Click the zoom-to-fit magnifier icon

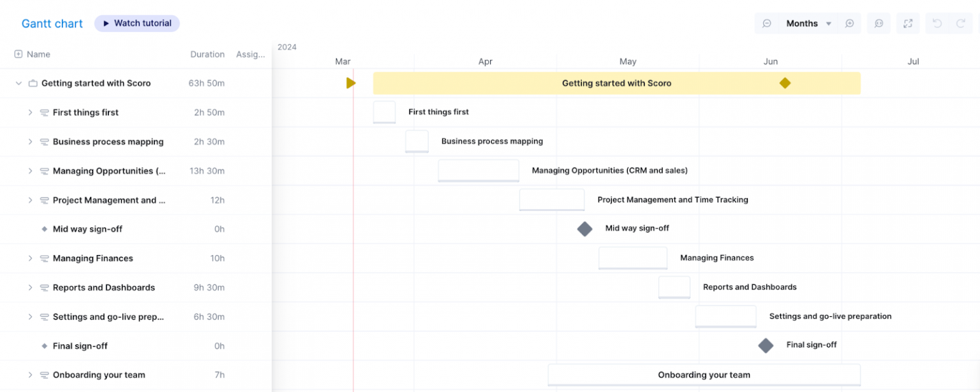[879, 24]
